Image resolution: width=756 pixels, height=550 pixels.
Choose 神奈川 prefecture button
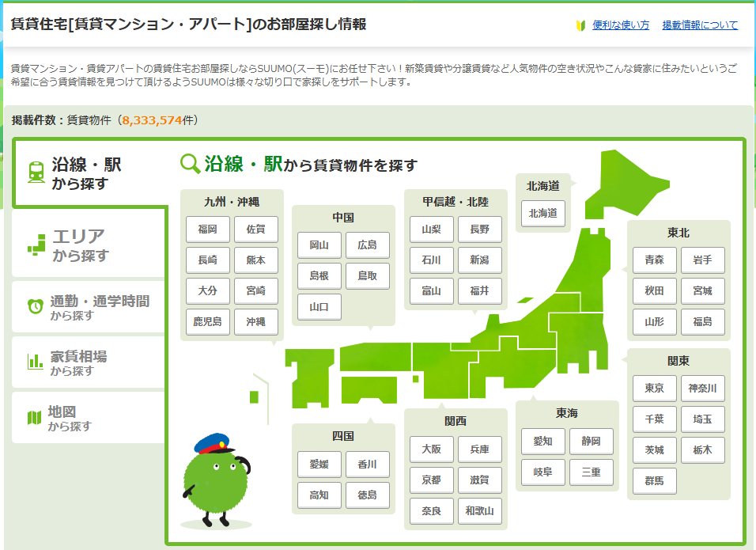702,389
